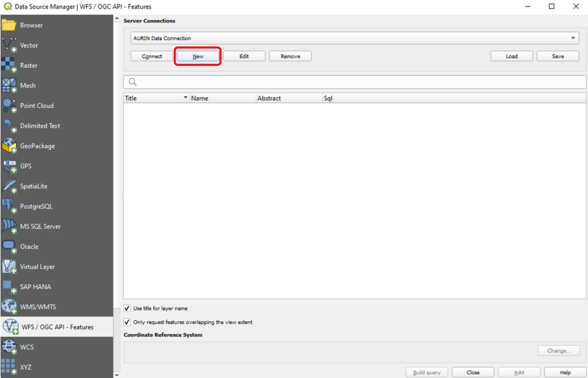Select the PostgreSQL elephant icon
Image resolution: width=588 pixels, height=378 pixels.
click(x=9, y=206)
